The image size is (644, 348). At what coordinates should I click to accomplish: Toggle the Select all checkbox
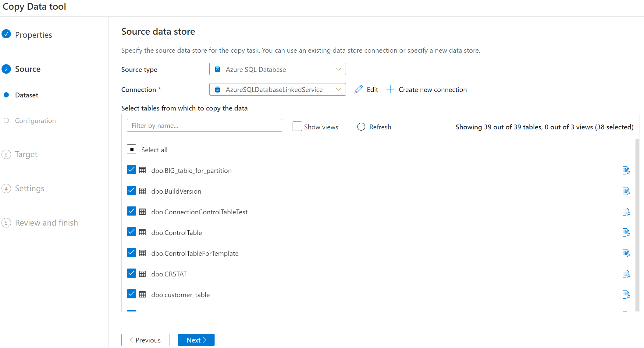pos(132,149)
